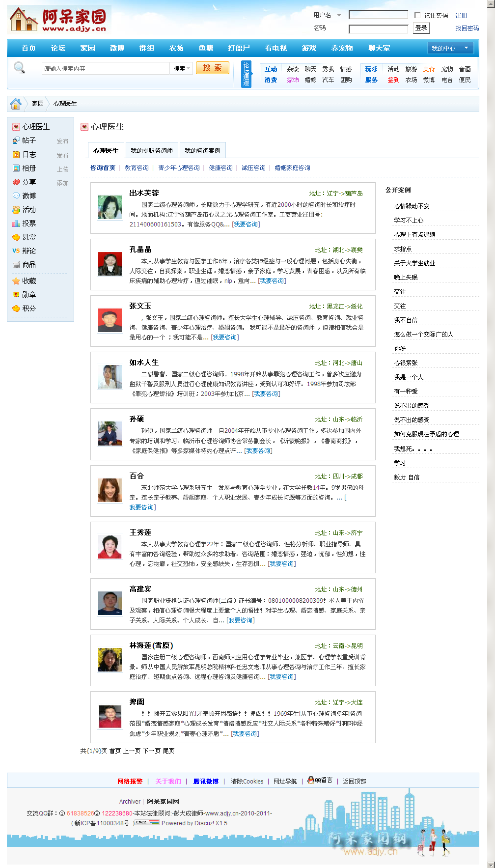Click 家园 breadcrumb link
The height and width of the screenshot is (868, 495).
(x=37, y=104)
